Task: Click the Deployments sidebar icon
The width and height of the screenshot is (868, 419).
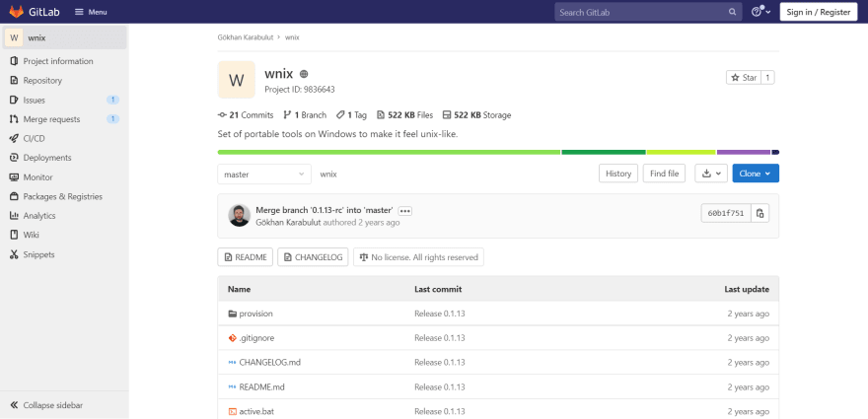Action: [14, 157]
